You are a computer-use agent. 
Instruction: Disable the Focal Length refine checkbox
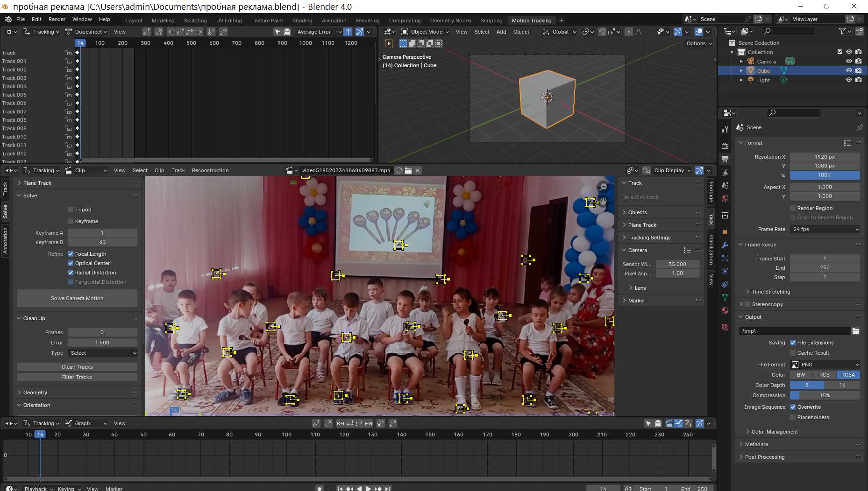coord(71,254)
